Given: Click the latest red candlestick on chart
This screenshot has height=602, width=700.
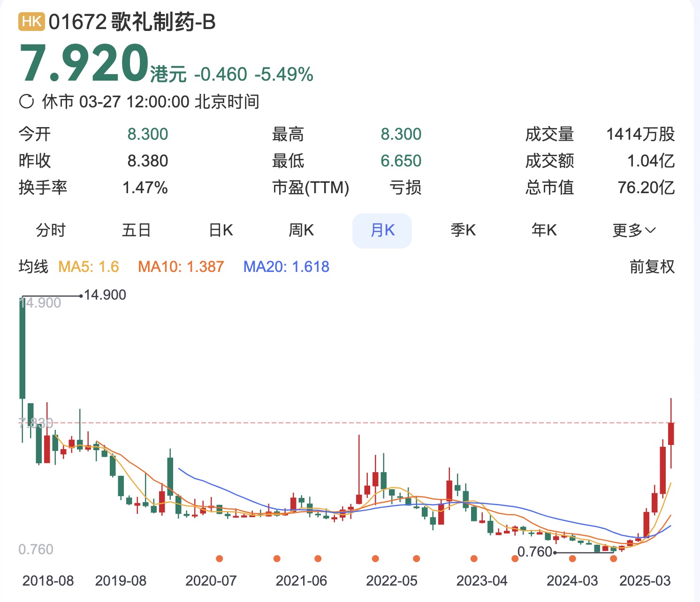Looking at the screenshot, I should (671, 433).
